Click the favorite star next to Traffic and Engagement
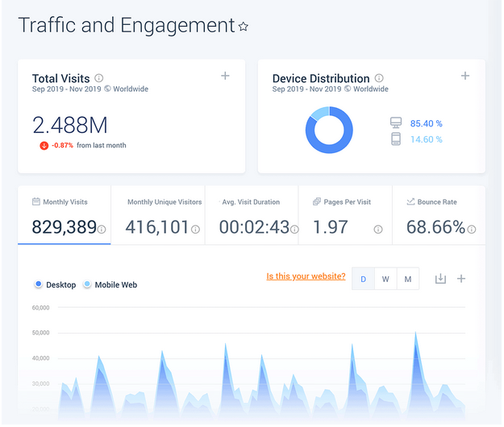Image resolution: width=504 pixels, height=427 pixels. (x=244, y=27)
